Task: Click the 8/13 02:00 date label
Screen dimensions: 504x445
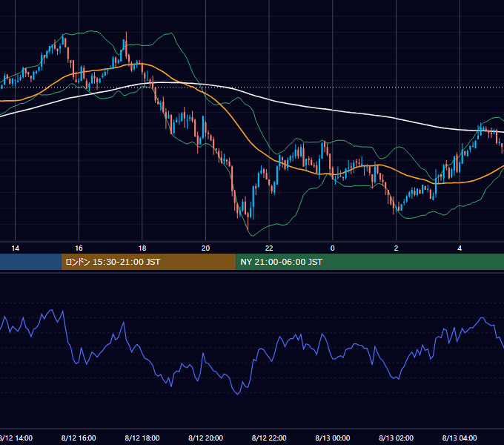Action: 396,438
